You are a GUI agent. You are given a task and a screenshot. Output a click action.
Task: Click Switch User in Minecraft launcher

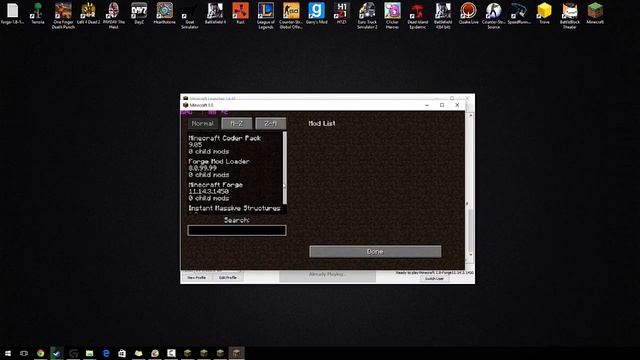click(434, 279)
